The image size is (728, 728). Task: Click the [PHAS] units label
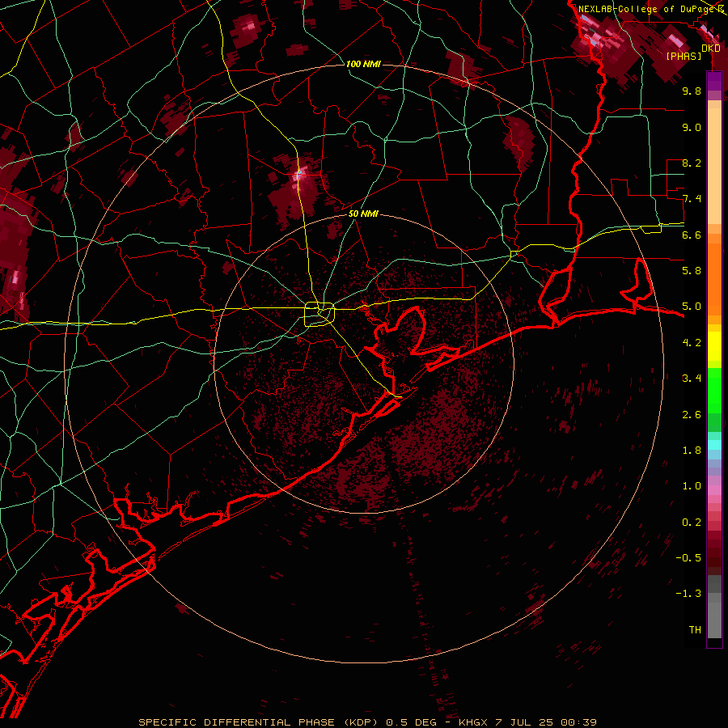coord(684,56)
